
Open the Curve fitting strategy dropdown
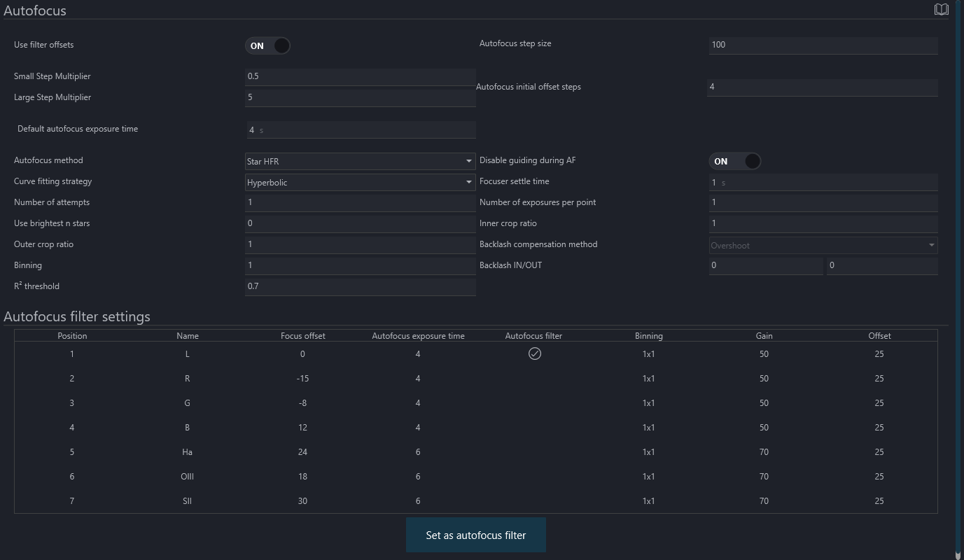pyautogui.click(x=360, y=182)
